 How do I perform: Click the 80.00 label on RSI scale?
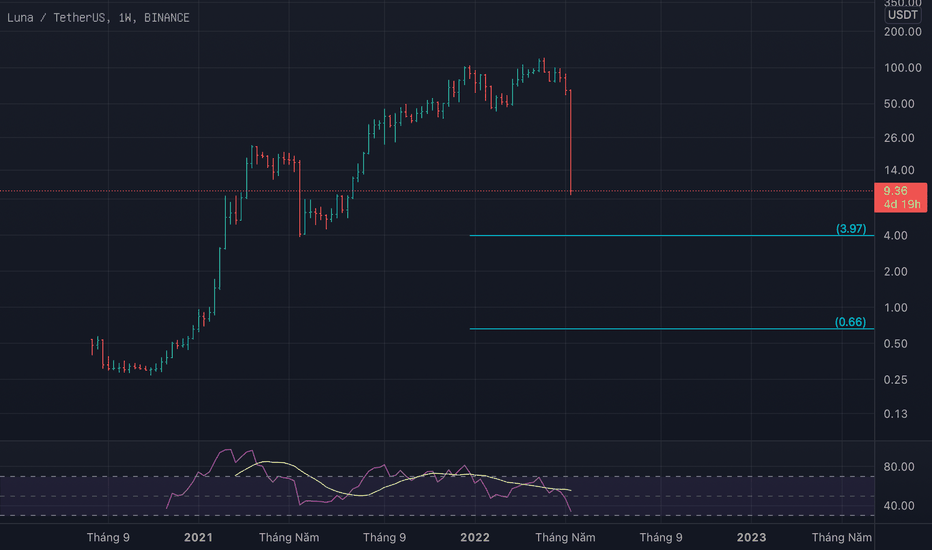coord(902,467)
